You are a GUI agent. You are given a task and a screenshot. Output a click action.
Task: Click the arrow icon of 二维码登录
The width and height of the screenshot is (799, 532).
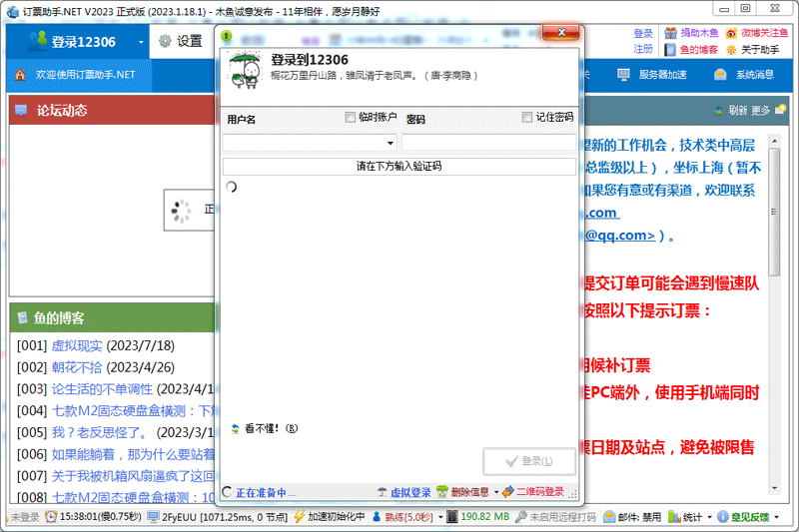click(507, 492)
